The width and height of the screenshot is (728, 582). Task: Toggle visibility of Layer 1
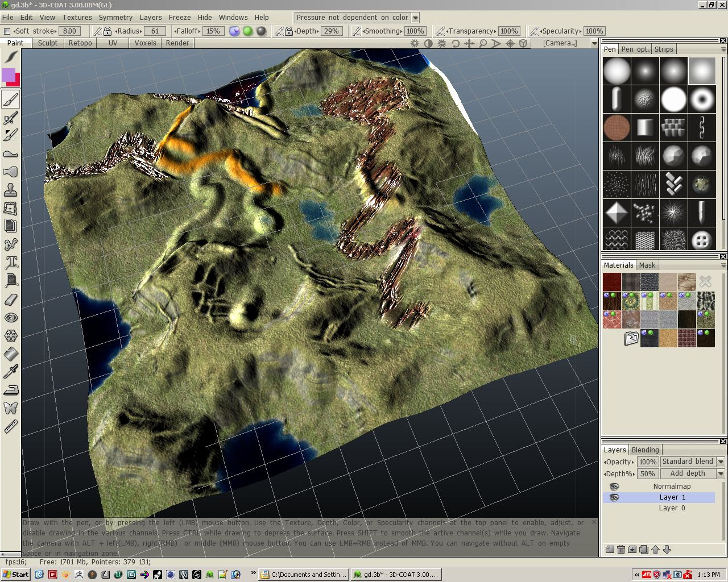pos(614,497)
